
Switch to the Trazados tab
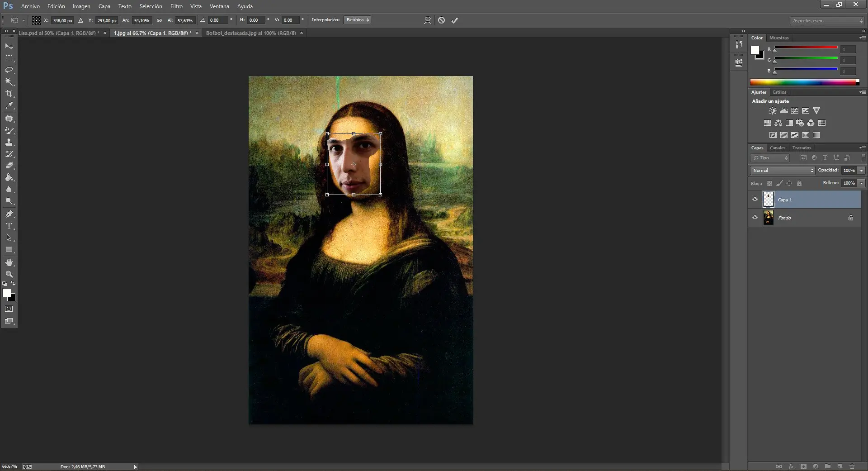(x=802, y=148)
